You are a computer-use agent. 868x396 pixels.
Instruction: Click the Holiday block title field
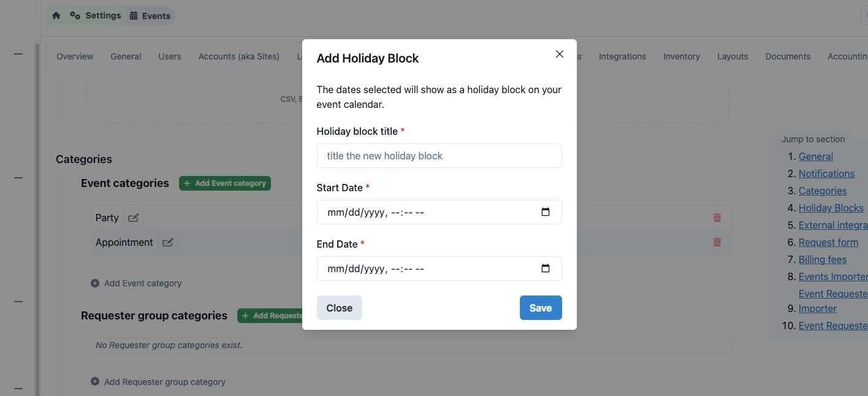pos(439,156)
